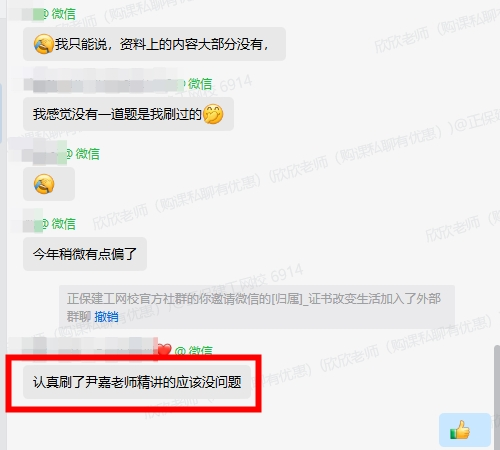
Task: Select the highlighted message about 尹嘉老师精讲
Action: pyautogui.click(x=137, y=382)
